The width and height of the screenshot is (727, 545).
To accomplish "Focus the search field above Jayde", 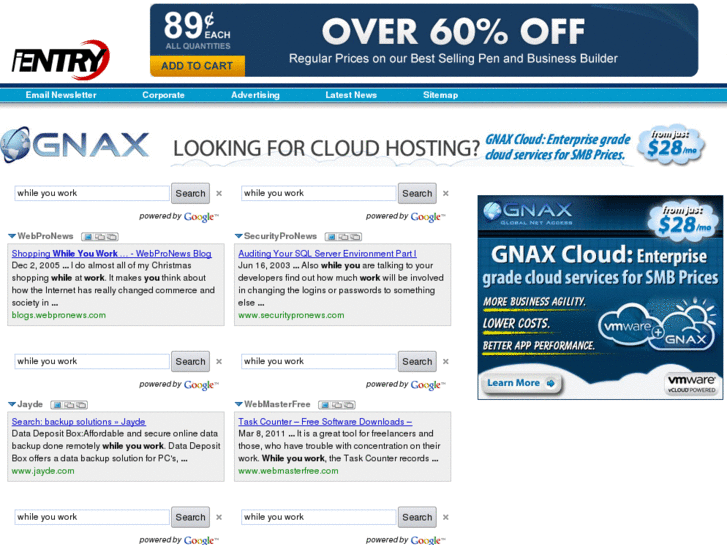I will pyautogui.click(x=92, y=361).
